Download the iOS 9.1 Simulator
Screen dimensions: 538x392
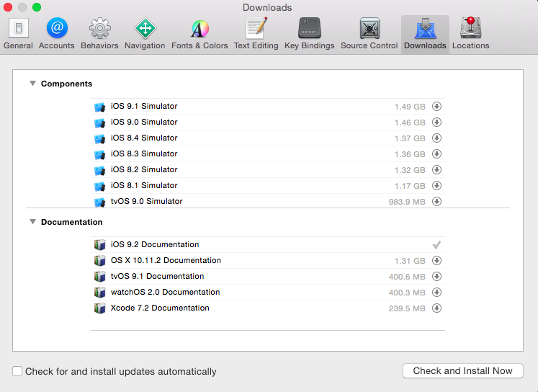click(x=436, y=107)
